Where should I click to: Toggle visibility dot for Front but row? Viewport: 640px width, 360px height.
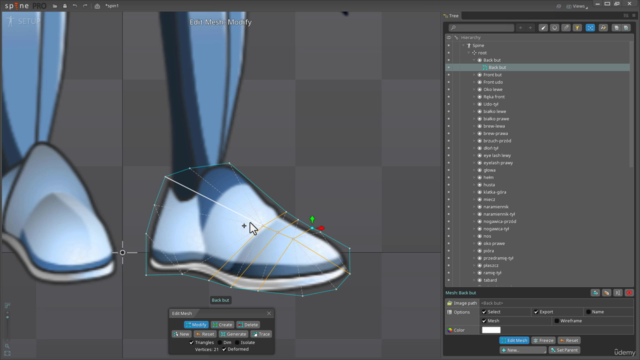449,75
